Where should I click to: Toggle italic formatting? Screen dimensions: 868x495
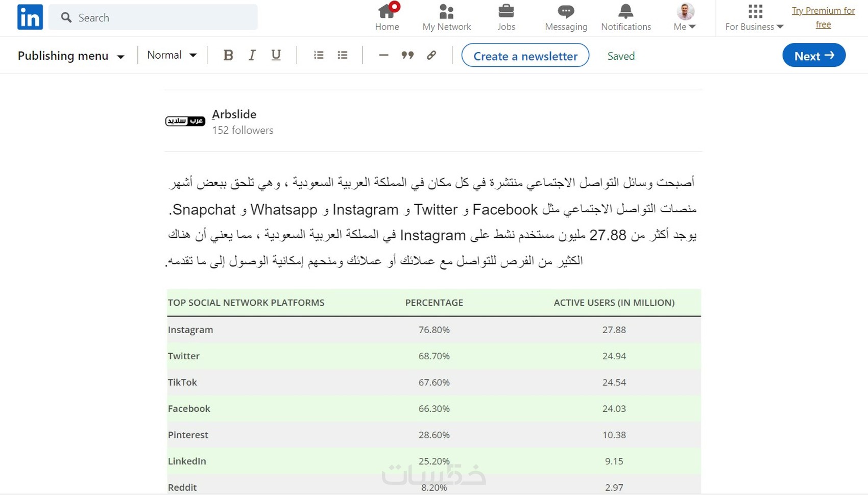coord(252,55)
